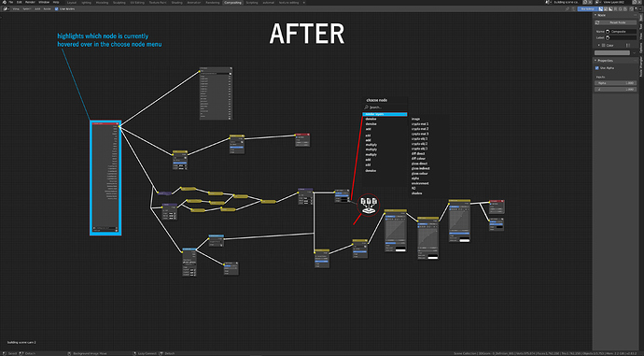Click the scene browse icon in top bar
The height and width of the screenshot is (356, 644).
[x=548, y=2]
